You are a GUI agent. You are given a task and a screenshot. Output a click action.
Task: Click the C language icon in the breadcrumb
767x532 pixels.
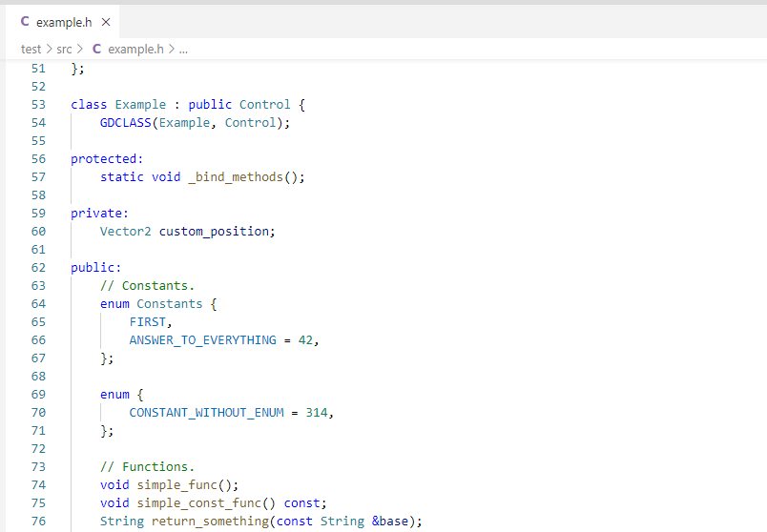click(97, 49)
